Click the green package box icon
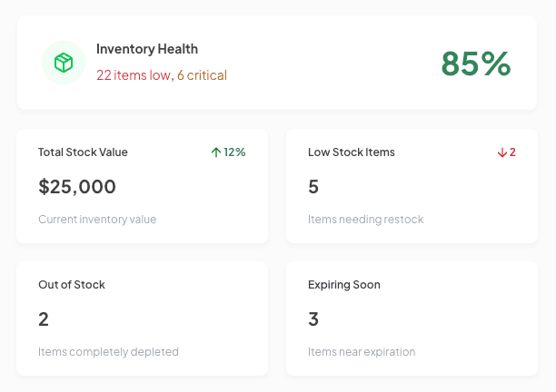Screen dimensions: 556x392 64,63
